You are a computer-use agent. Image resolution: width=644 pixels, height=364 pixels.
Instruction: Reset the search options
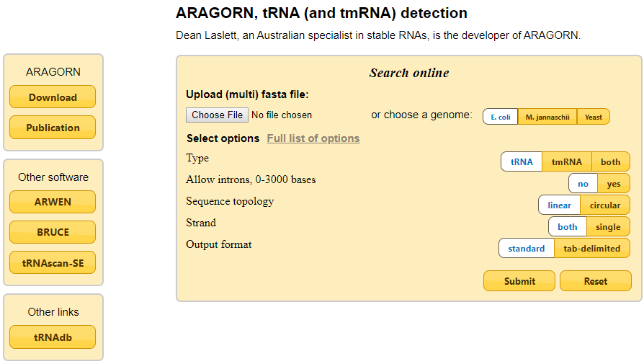coord(596,281)
